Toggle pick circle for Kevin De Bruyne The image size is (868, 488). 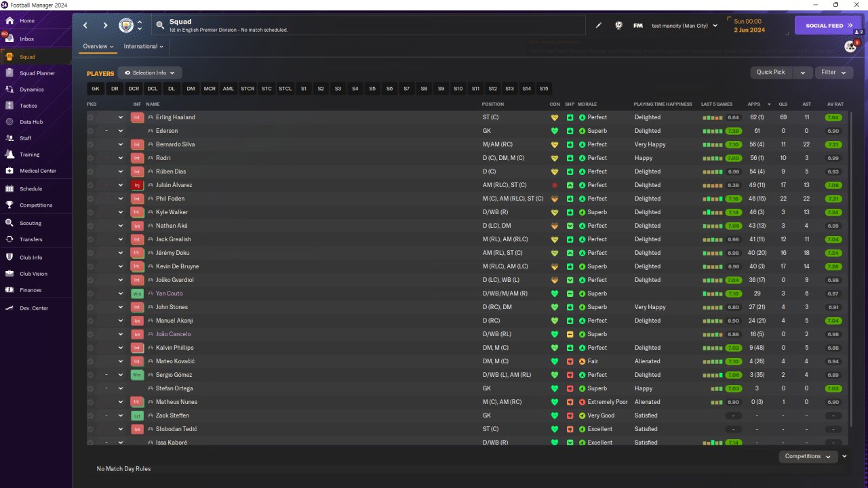(x=90, y=266)
